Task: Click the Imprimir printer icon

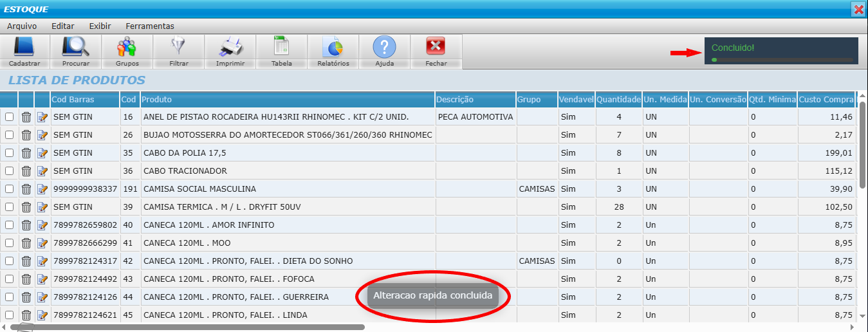Action: pos(230,47)
